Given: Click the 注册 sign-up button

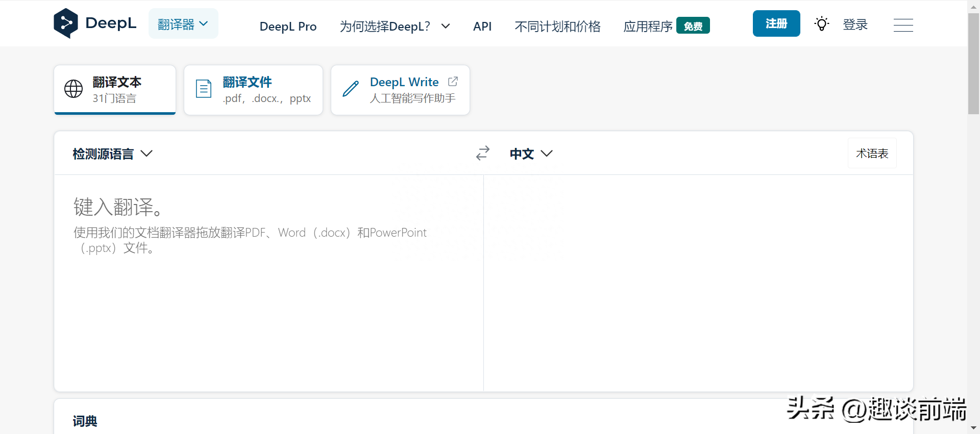Looking at the screenshot, I should point(776,23).
